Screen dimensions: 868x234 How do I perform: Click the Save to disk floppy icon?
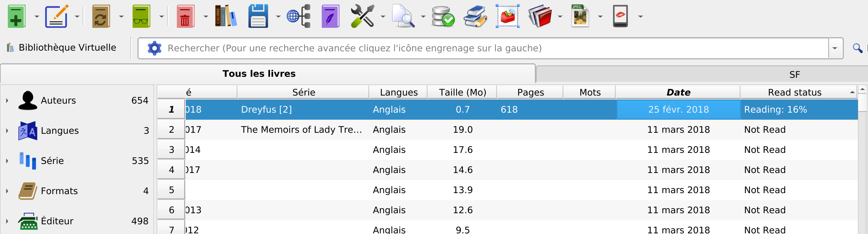tap(258, 16)
